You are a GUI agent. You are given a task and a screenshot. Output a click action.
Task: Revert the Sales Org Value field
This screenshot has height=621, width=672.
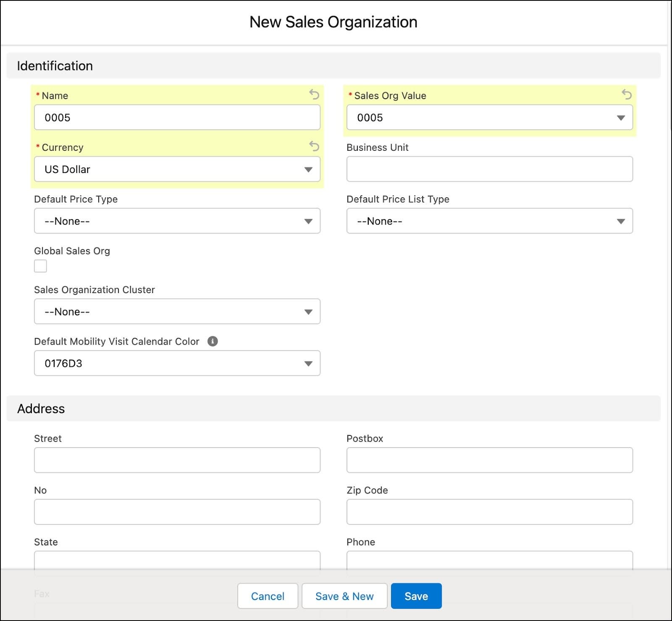627,95
